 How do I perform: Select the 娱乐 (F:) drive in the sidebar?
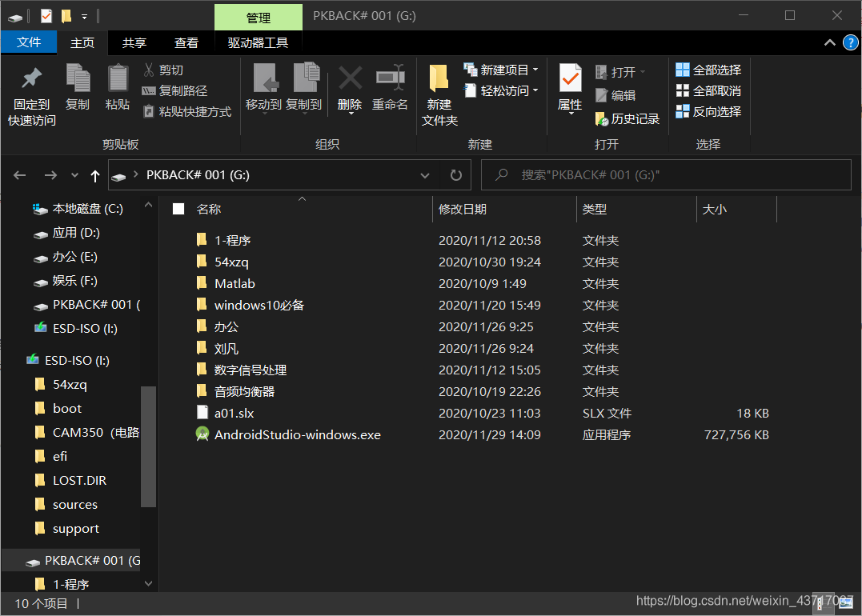[67, 281]
